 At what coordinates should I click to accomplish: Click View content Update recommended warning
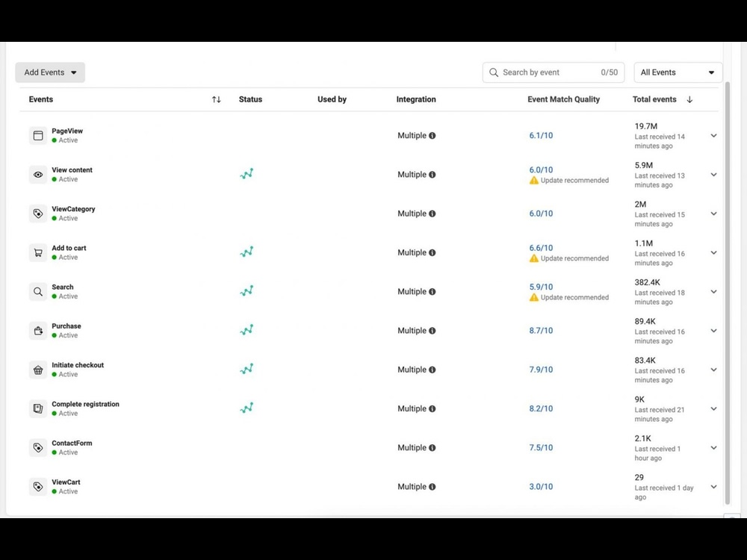pos(569,181)
